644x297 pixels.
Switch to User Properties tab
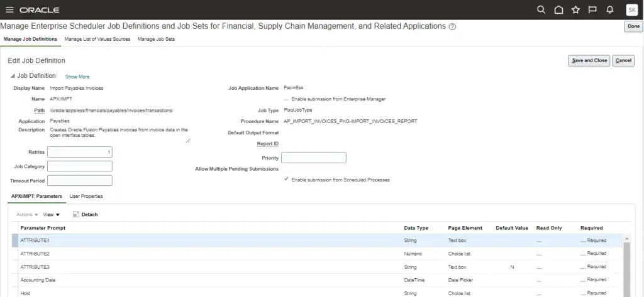pos(86,197)
